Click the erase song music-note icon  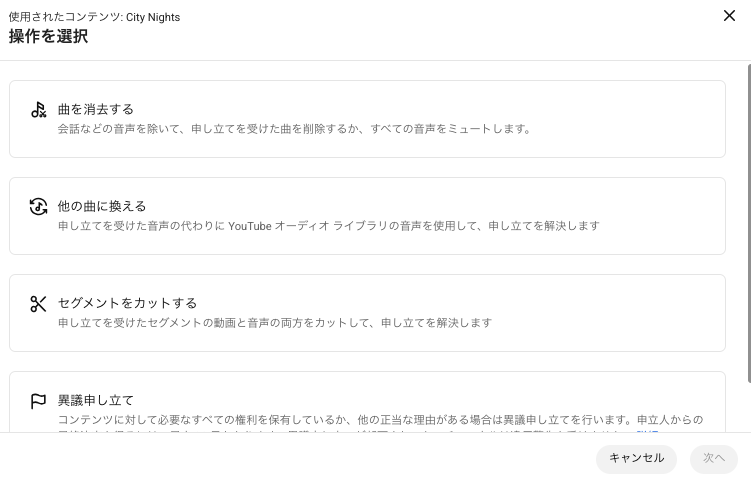click(38, 110)
